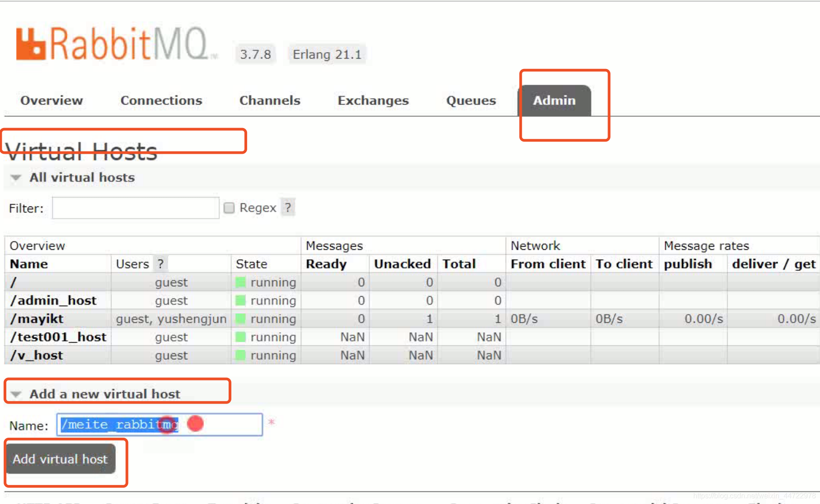The image size is (820, 504).
Task: Click the Total column header
Action: [x=459, y=264]
